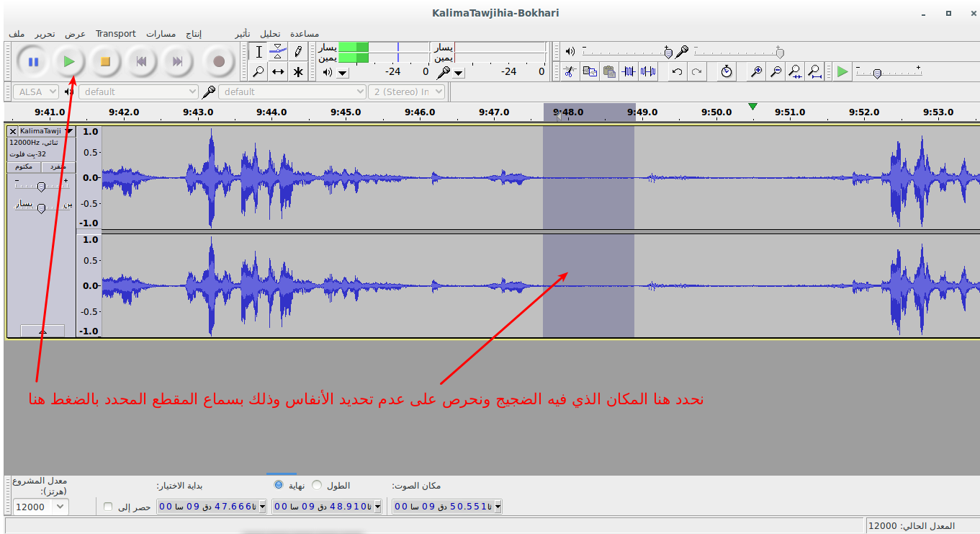Open the مسارات (Tracks) menu
Screen dimensions: 980x534
161,34
